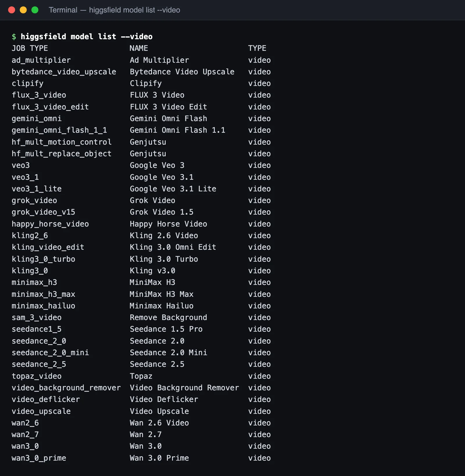
Task: Click 'Seedance 1.5 Pro' name
Action: click(166, 329)
